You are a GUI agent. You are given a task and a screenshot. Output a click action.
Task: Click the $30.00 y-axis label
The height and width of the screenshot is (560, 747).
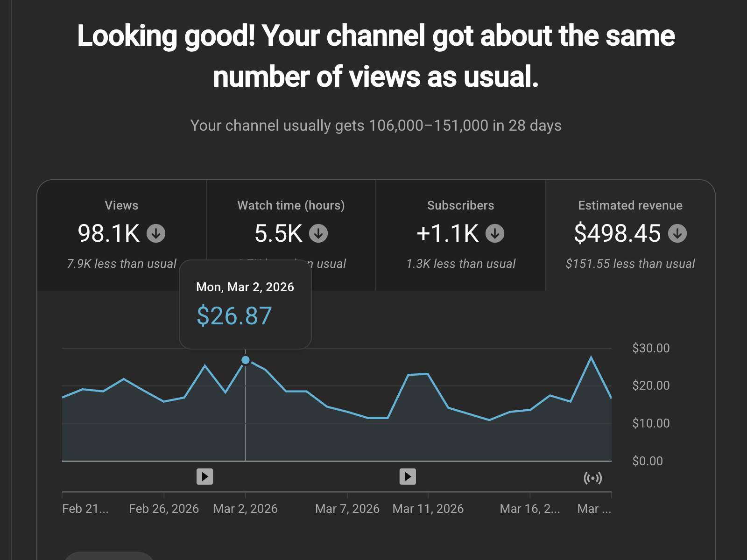click(x=650, y=348)
